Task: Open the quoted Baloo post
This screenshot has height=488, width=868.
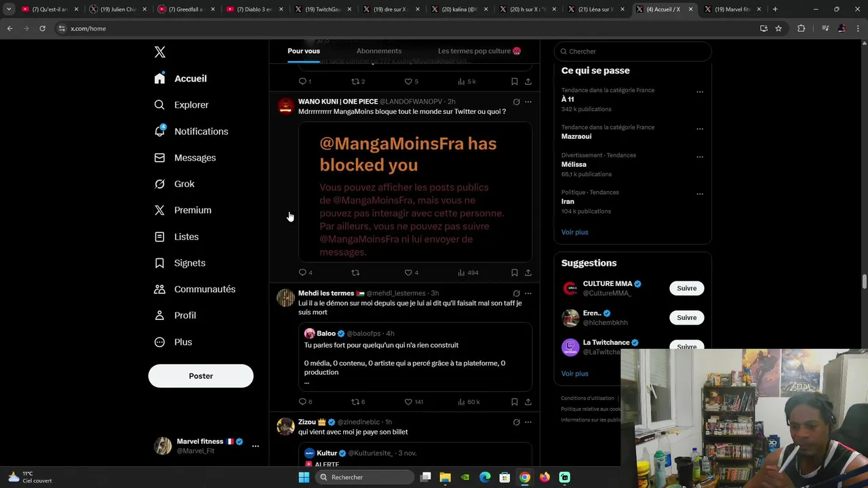Action: (x=415, y=357)
